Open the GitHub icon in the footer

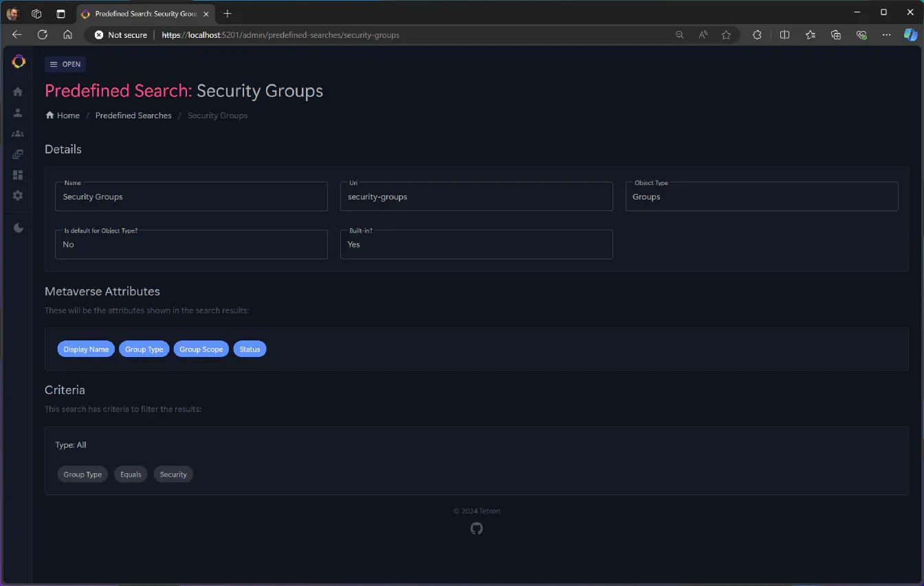pyautogui.click(x=476, y=528)
